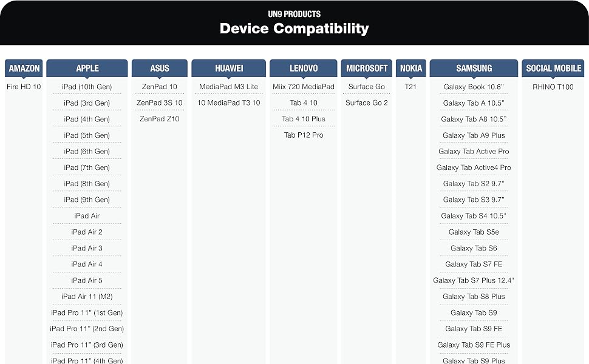Click the Tab 4 10 entry

tap(303, 103)
